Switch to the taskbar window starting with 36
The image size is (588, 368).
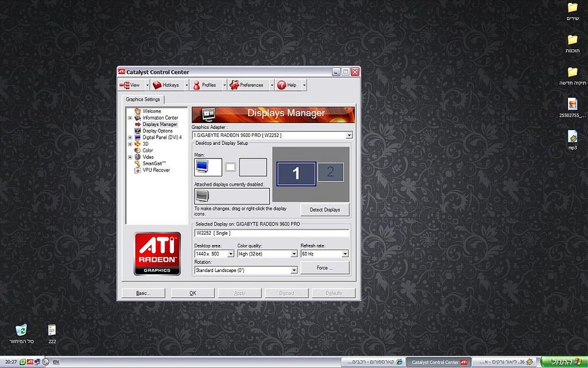tap(504, 362)
